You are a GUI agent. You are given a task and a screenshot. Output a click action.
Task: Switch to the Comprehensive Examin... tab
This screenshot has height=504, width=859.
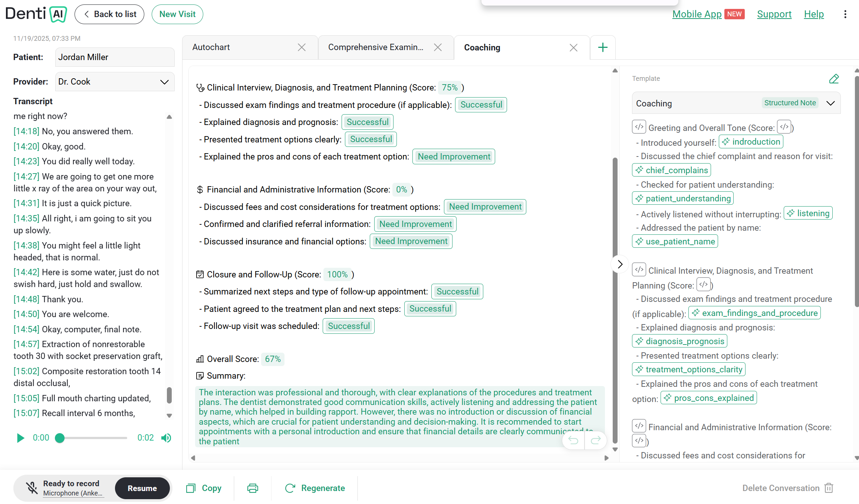[375, 47]
